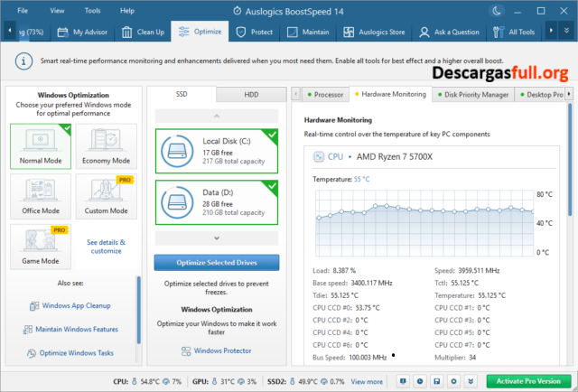
Task: Open the Protect tab
Action: pos(255,33)
